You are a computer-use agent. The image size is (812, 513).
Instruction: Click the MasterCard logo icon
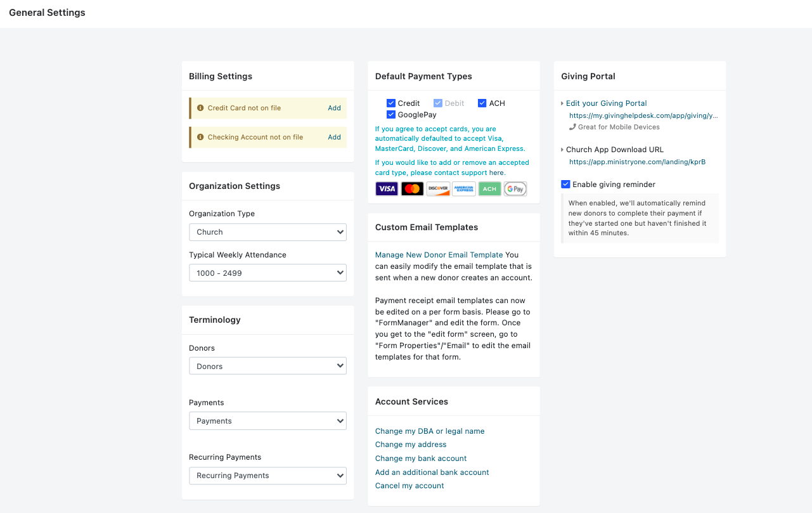click(413, 189)
